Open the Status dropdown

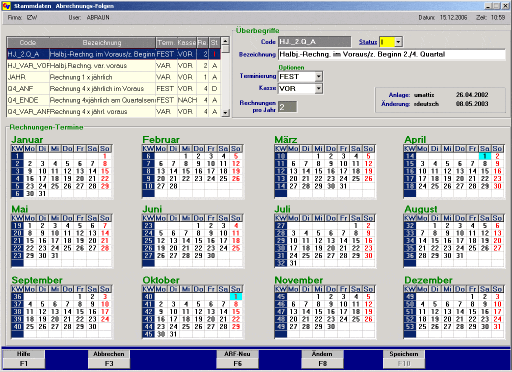click(398, 42)
